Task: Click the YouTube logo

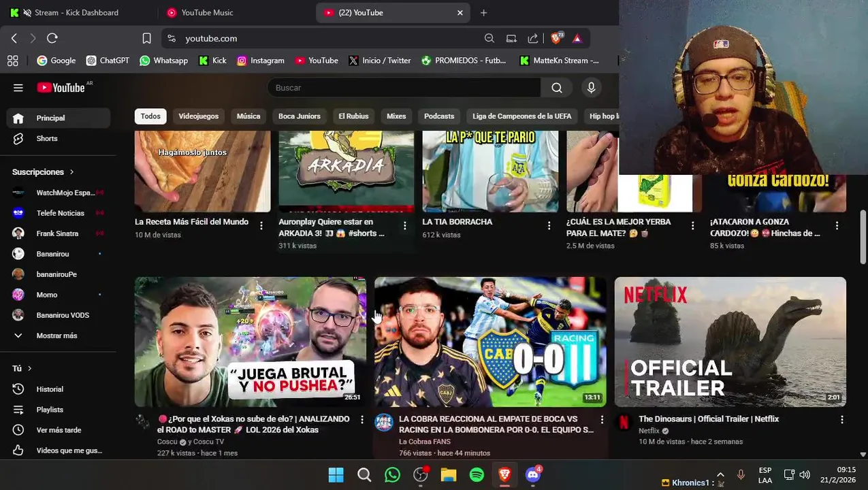Action: point(61,88)
